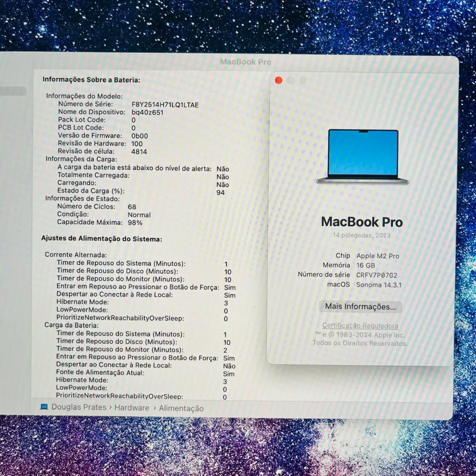Screen dimensions: 476x476
Task: Click Timer de Repouso do Monitor under Carga da Bateria
Action: [x=120, y=350]
